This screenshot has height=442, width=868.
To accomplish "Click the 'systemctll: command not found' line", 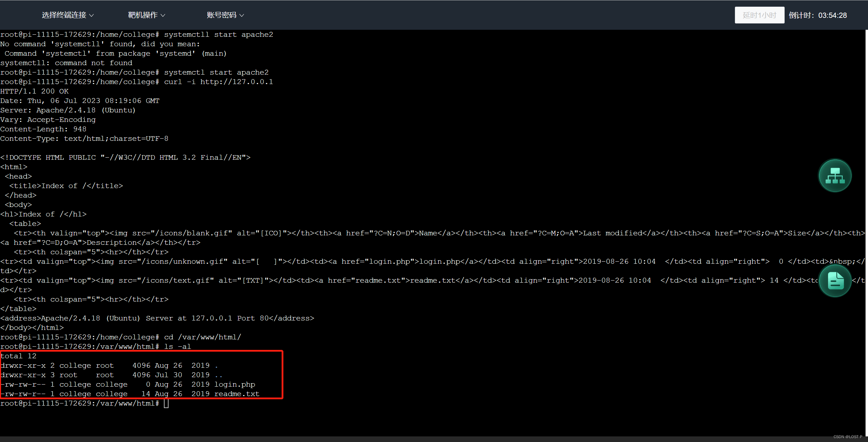I will click(x=66, y=63).
